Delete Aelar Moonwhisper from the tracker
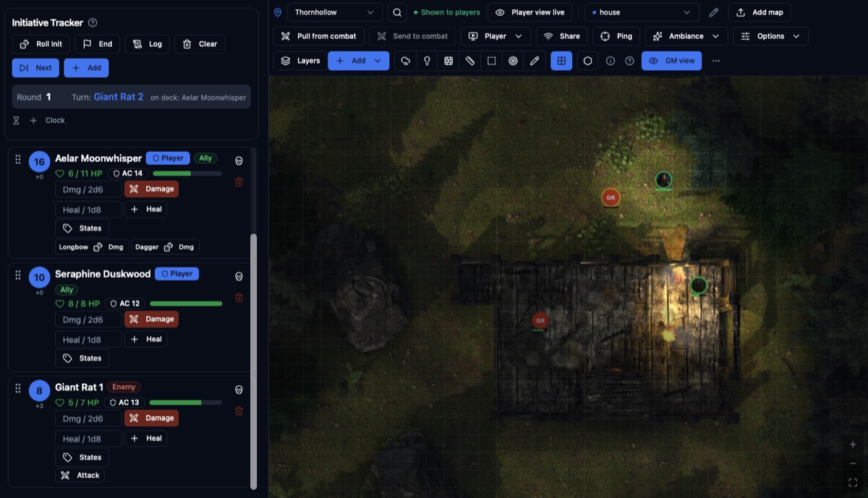 (239, 182)
